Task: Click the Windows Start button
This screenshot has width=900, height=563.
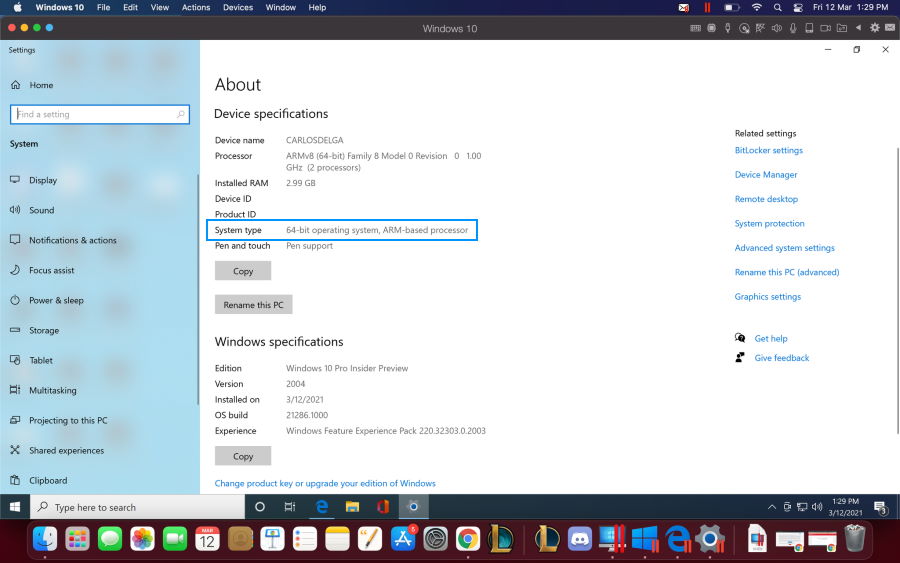Action: (15, 507)
